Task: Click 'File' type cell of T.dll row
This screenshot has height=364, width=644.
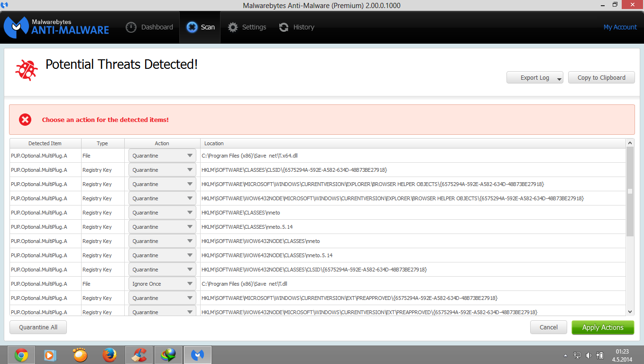Action: (102, 284)
